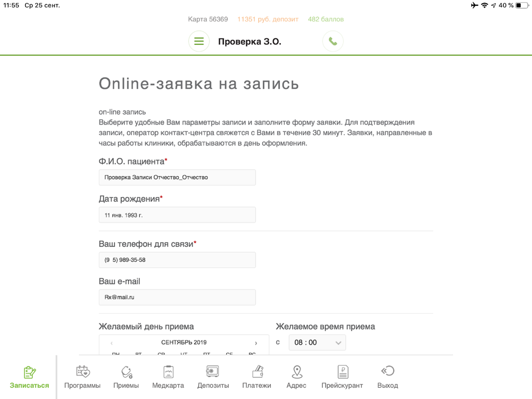Open the Медкарта clipboard icon
Viewport: 532px width, 399px height.
coord(168,371)
